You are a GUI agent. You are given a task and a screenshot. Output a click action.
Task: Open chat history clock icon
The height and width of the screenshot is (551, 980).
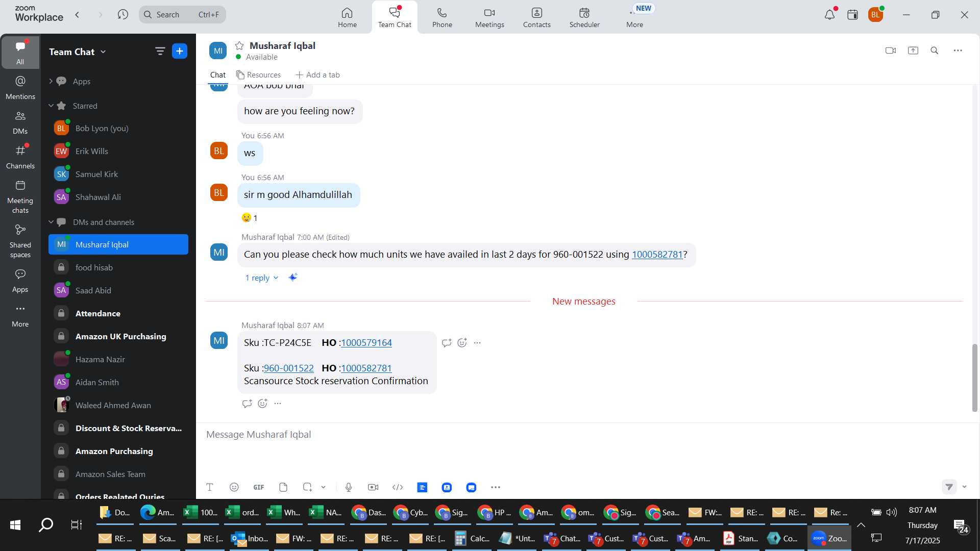coord(122,15)
